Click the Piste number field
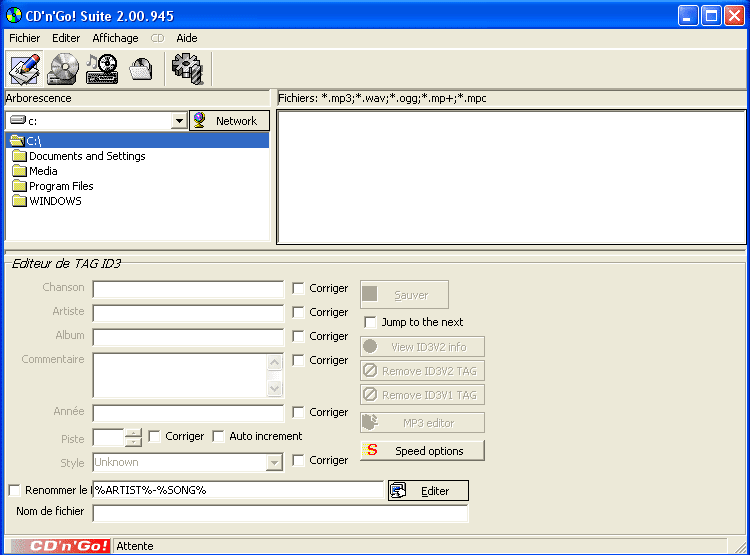This screenshot has width=750, height=555. pyautogui.click(x=109, y=438)
